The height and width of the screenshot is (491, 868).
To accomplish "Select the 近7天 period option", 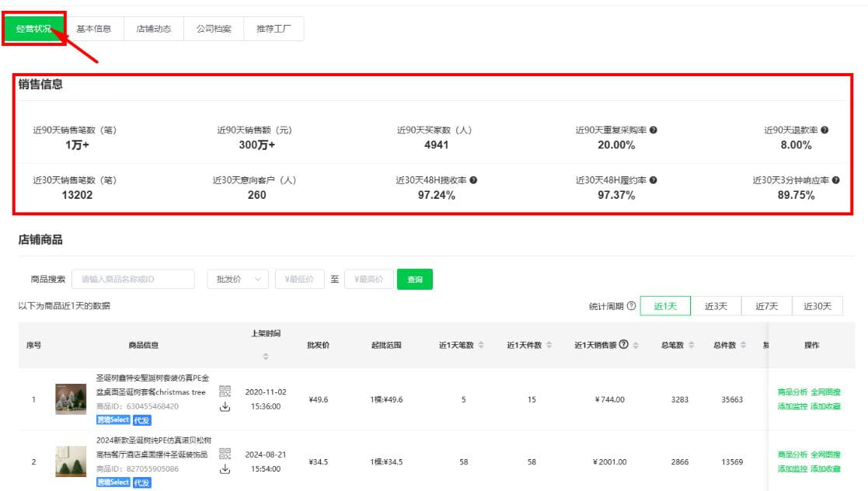I will (x=767, y=305).
